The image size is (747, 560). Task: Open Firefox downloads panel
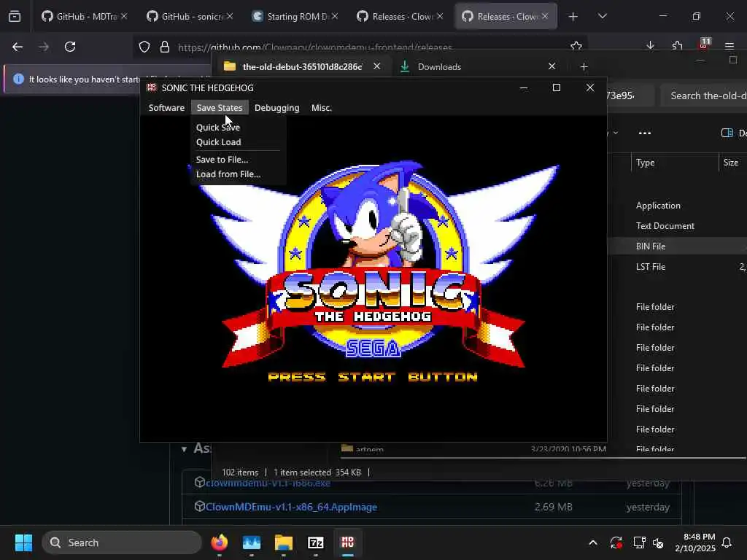pyautogui.click(x=650, y=46)
